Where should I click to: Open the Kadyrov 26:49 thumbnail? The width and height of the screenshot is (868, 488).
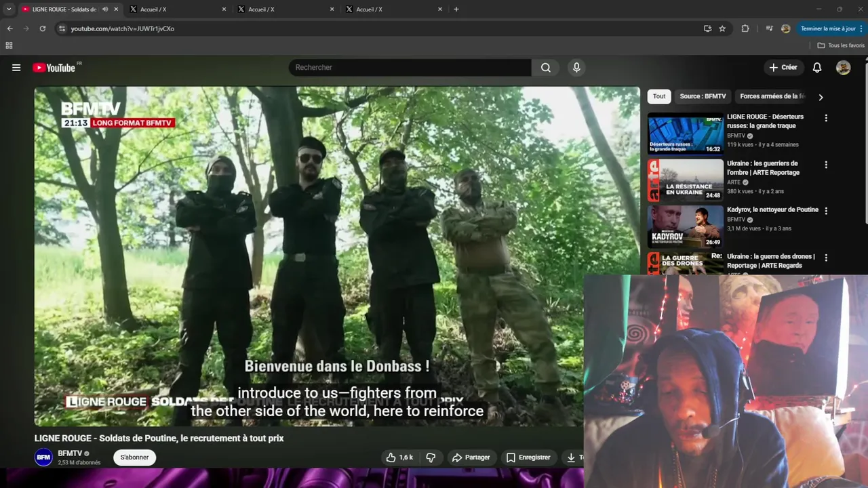point(685,226)
